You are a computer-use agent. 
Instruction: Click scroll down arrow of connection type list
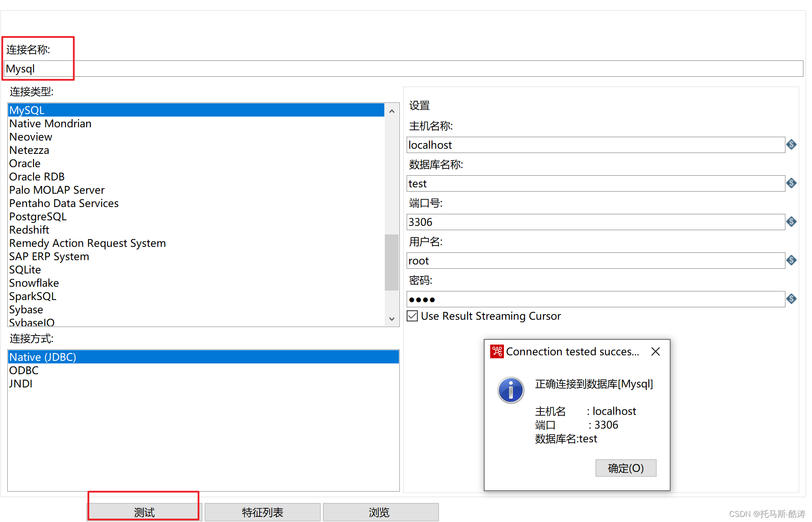click(x=392, y=319)
